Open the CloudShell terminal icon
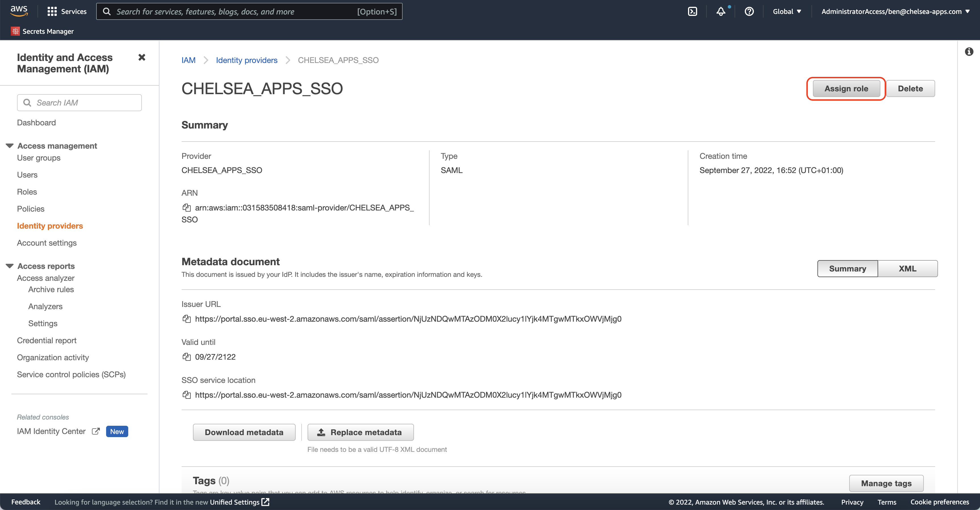 click(692, 11)
